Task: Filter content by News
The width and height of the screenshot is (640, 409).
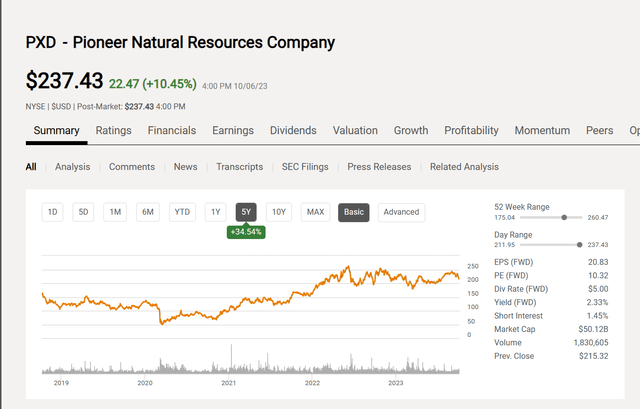Action: 185,167
